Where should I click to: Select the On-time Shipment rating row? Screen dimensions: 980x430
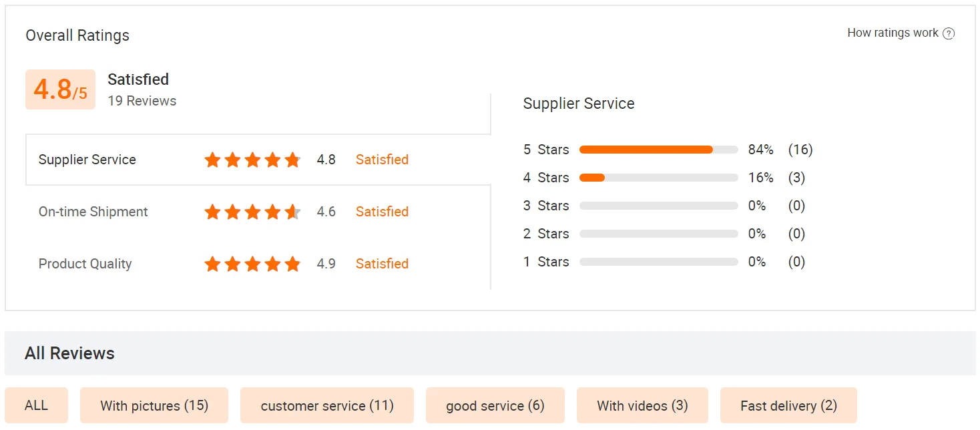(93, 212)
